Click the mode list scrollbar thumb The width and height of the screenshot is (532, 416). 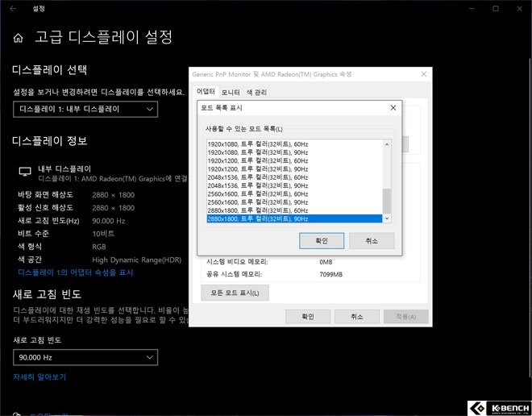pos(387,201)
